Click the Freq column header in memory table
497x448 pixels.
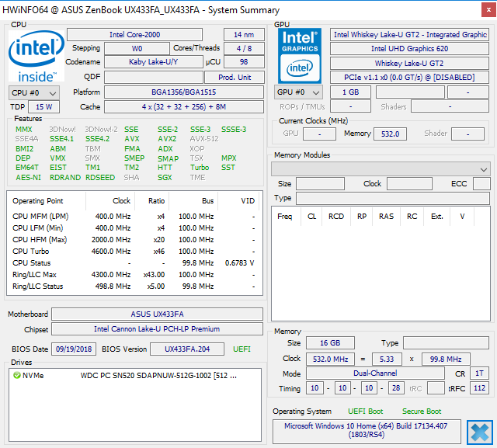(285, 217)
